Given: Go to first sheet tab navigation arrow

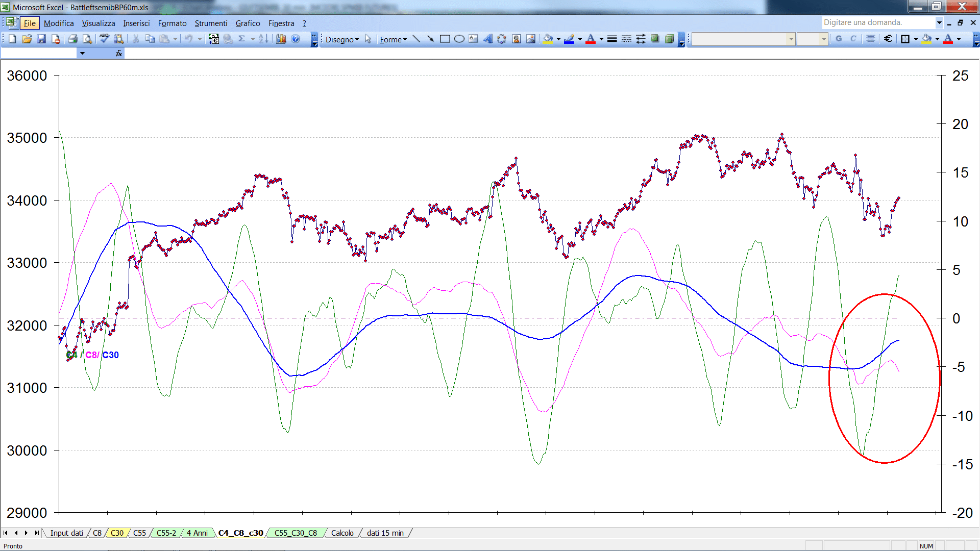Looking at the screenshot, I should click(6, 533).
